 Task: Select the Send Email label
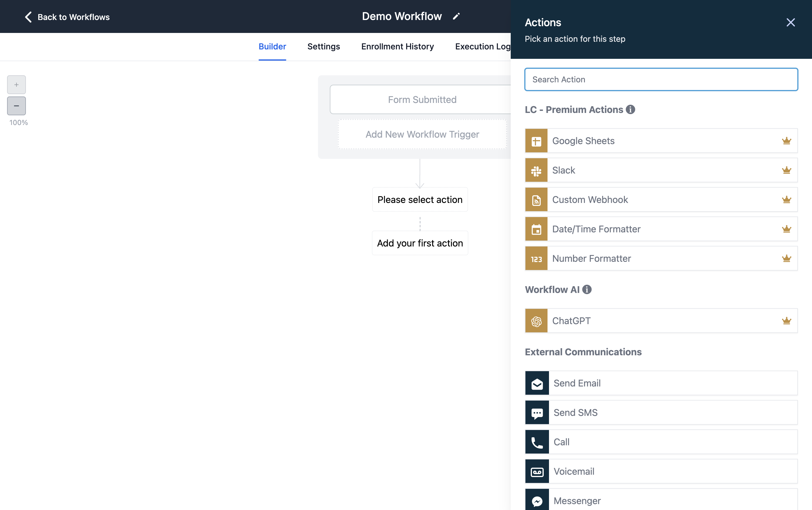point(577,383)
